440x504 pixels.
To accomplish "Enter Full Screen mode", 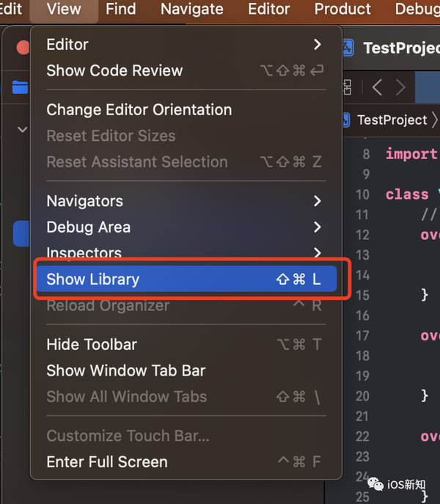I will point(106,462).
